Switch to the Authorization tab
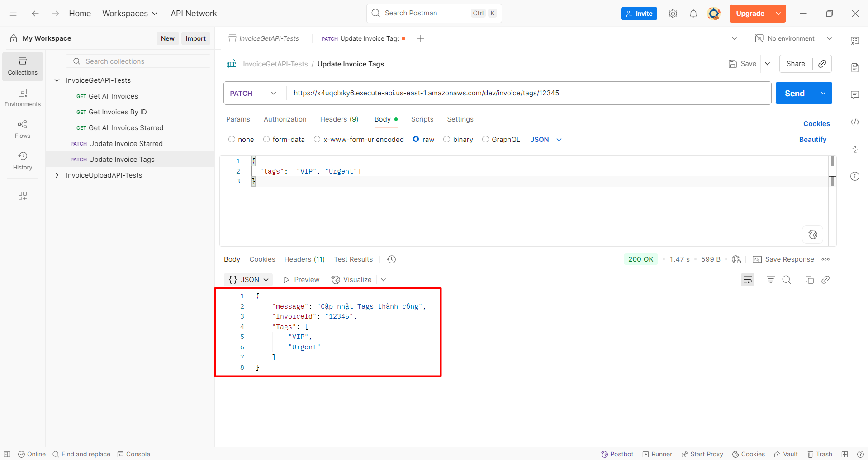This screenshot has width=868, height=460. tap(285, 119)
